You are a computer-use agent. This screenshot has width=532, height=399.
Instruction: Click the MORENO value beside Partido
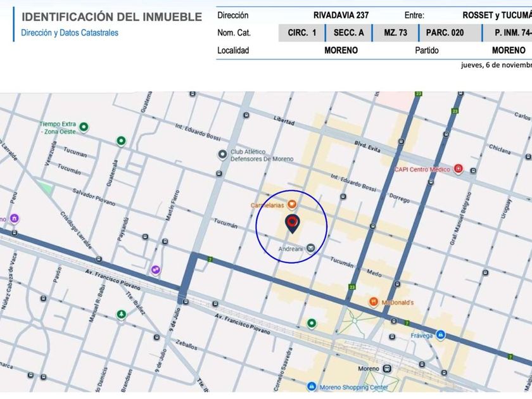(509, 50)
